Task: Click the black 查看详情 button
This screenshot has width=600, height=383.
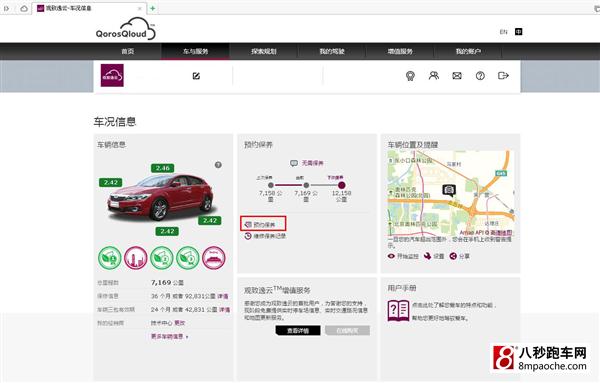Action: pos(298,331)
